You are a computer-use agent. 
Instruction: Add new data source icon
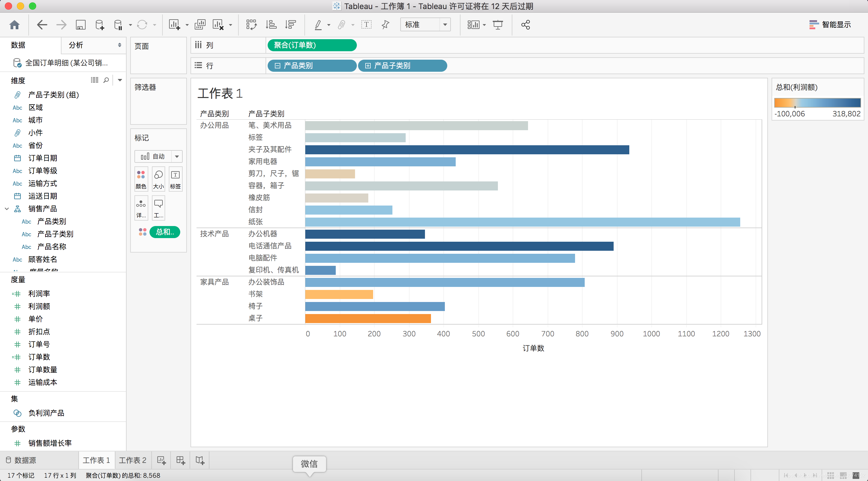click(100, 25)
